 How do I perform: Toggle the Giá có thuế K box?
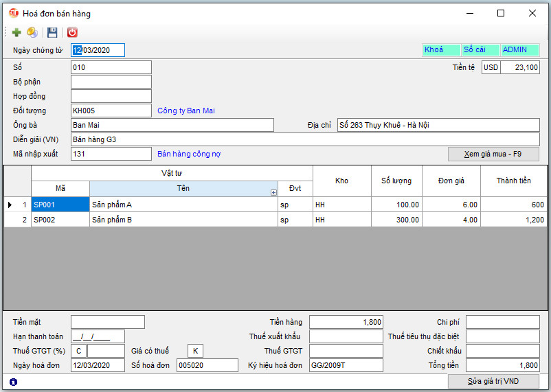[x=195, y=351]
